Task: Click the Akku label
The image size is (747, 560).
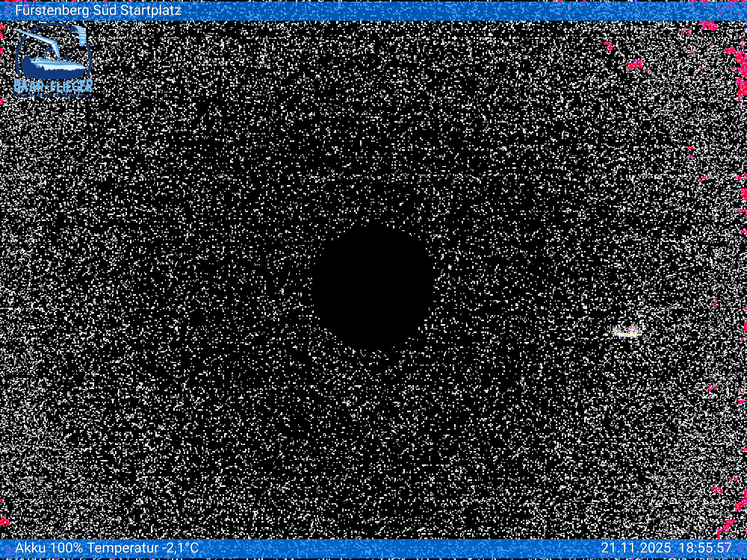Action: point(30,548)
